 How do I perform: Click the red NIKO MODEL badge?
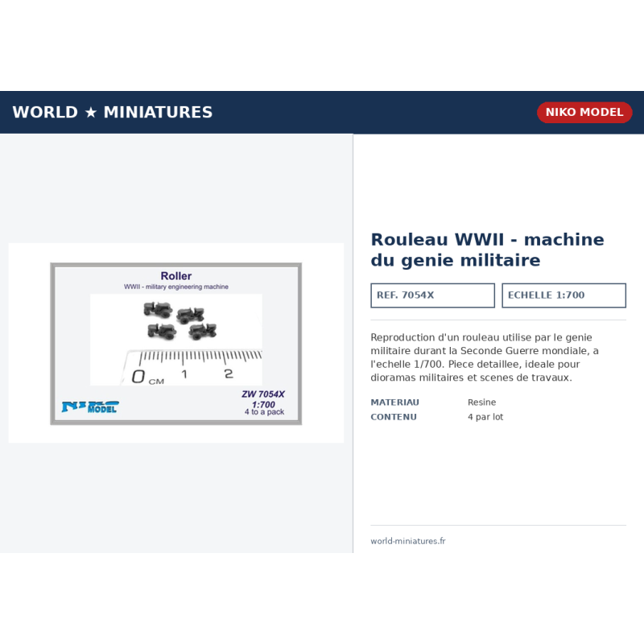point(584,112)
